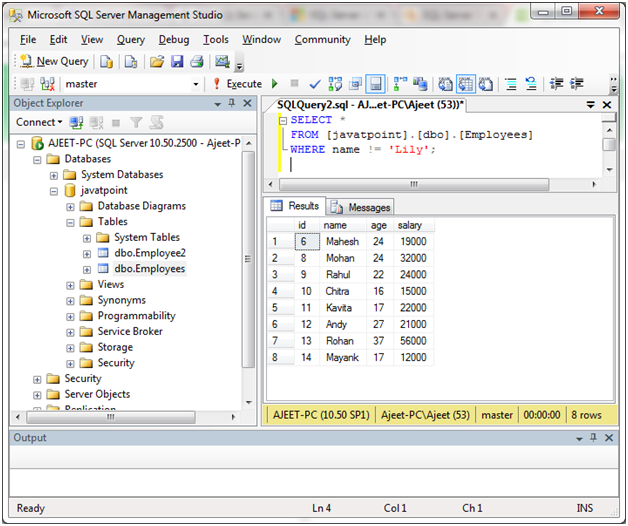Open the Activity Monitor icon
Image resolution: width=628 pixels, height=526 pixels.
tap(222, 62)
